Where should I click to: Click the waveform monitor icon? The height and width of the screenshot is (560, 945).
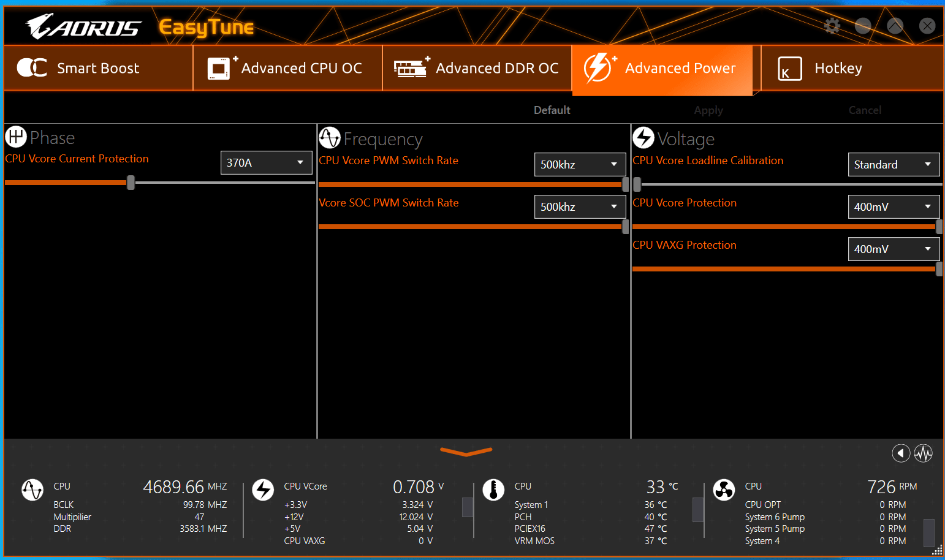pyautogui.click(x=923, y=453)
